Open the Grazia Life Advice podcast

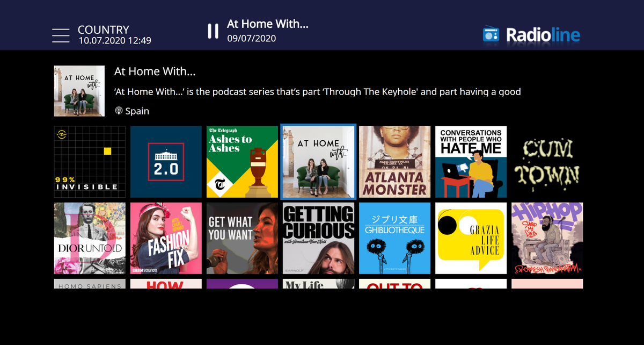471,238
